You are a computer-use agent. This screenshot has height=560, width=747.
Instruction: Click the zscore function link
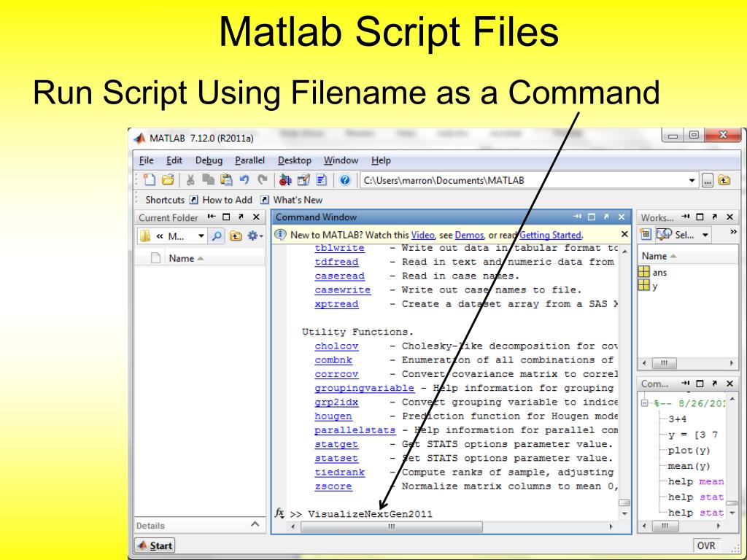(x=333, y=486)
